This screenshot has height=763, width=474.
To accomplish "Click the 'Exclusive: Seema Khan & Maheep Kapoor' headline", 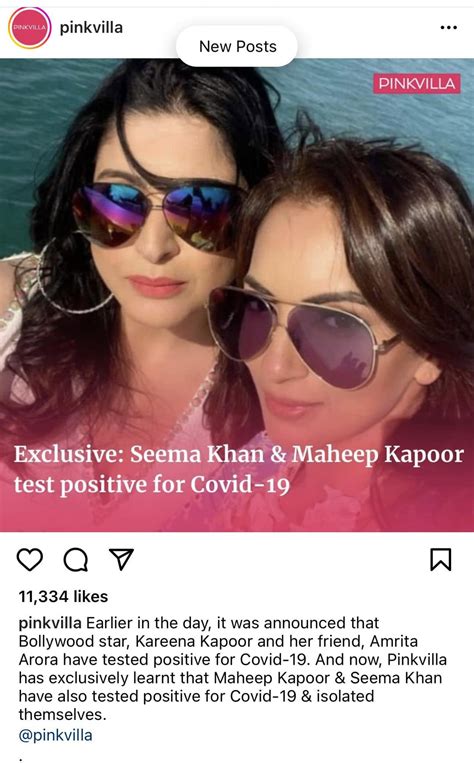I will coord(238,454).
